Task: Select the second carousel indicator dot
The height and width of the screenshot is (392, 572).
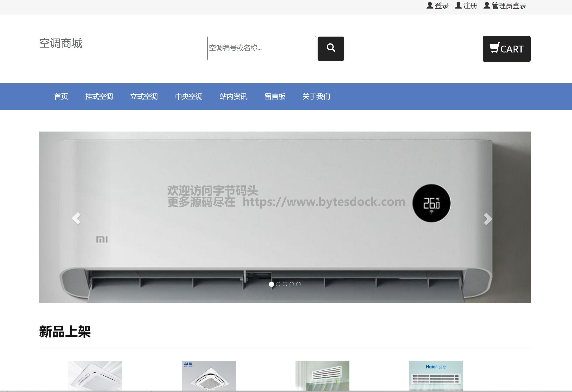Action: 278,284
